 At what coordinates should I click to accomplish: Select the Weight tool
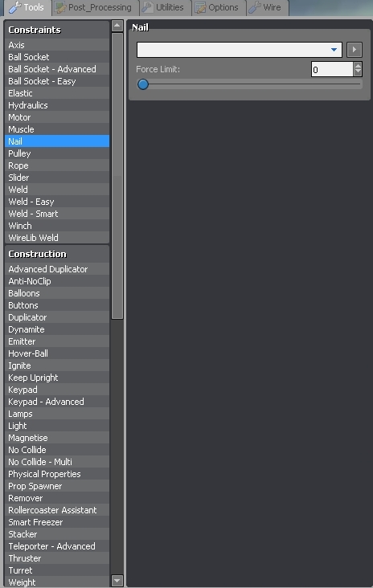(x=57, y=582)
